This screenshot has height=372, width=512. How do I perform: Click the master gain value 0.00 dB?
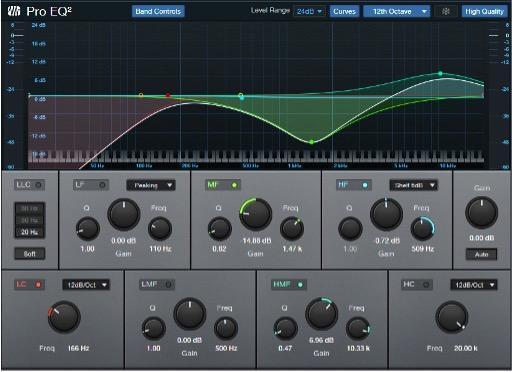pos(482,238)
